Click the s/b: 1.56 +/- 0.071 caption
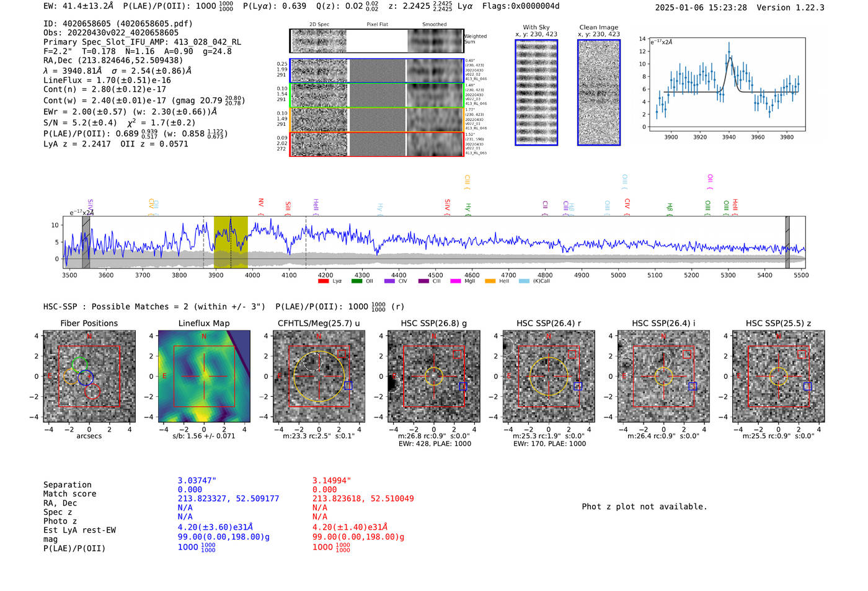The image size is (868, 591). 204,436
